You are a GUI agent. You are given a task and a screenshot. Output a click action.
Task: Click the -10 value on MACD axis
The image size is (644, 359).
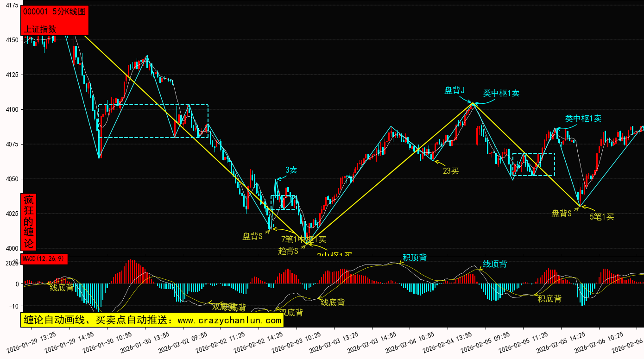click(13, 306)
